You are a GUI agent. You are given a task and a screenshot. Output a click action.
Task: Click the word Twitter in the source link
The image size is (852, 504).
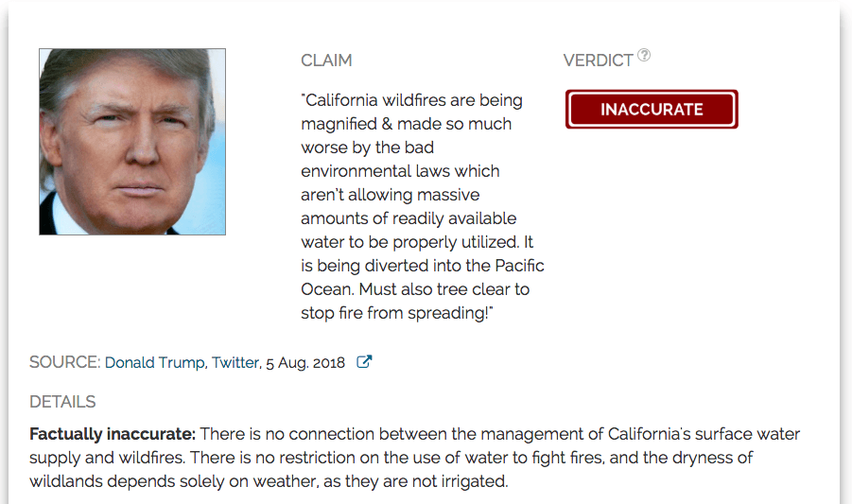[235, 362]
